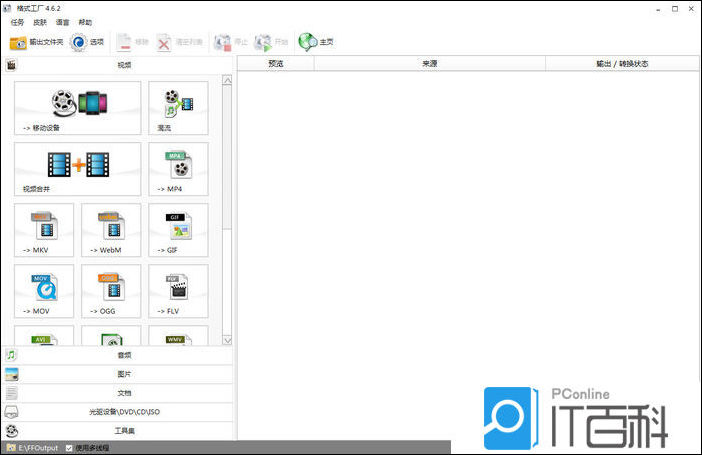Select the MOV conversion format
Screen dimensions: 702x455
44,291
